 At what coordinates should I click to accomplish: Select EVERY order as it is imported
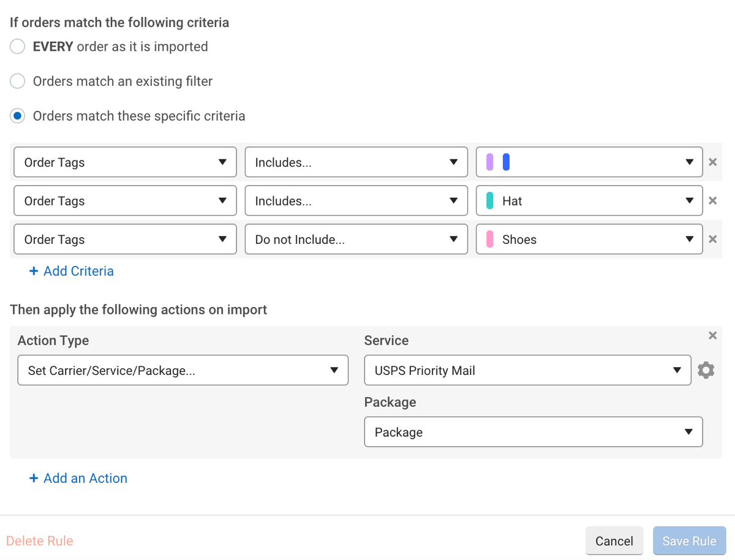point(18,47)
